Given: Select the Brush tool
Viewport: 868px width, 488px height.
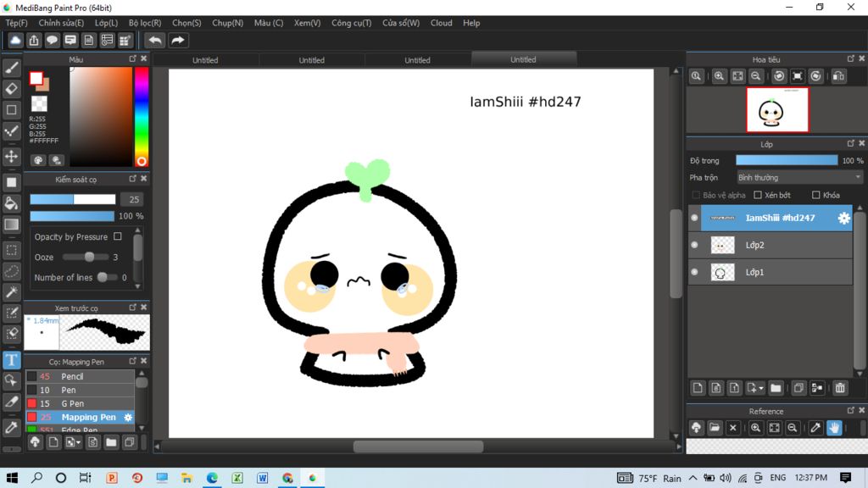Looking at the screenshot, I should 12,68.
